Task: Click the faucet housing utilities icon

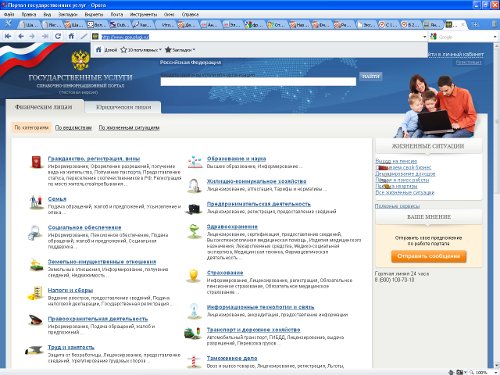Action: coord(194,185)
